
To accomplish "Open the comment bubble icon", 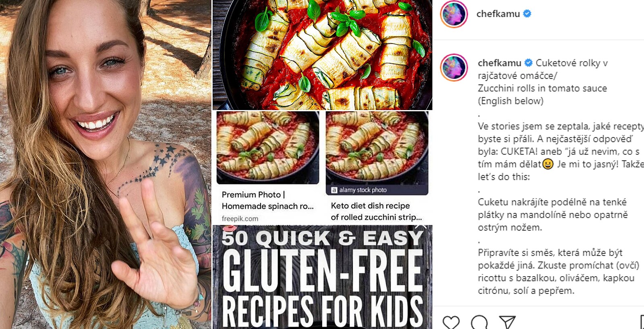I will (x=479, y=323).
